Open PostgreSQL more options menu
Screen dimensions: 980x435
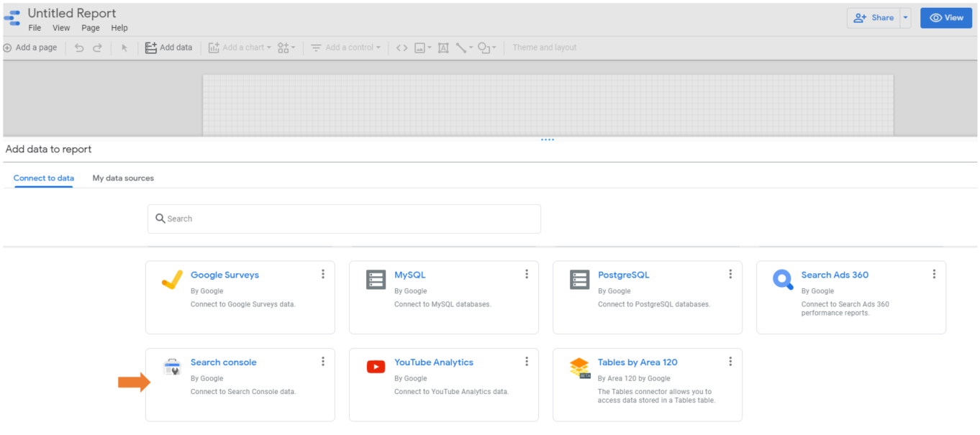(x=730, y=274)
